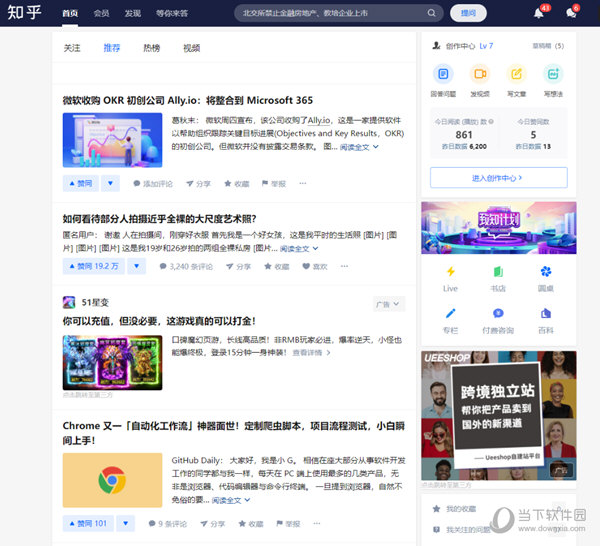The image size is (600, 546).
Task: Open the 3,240 条评论 comments
Action: coord(186,266)
